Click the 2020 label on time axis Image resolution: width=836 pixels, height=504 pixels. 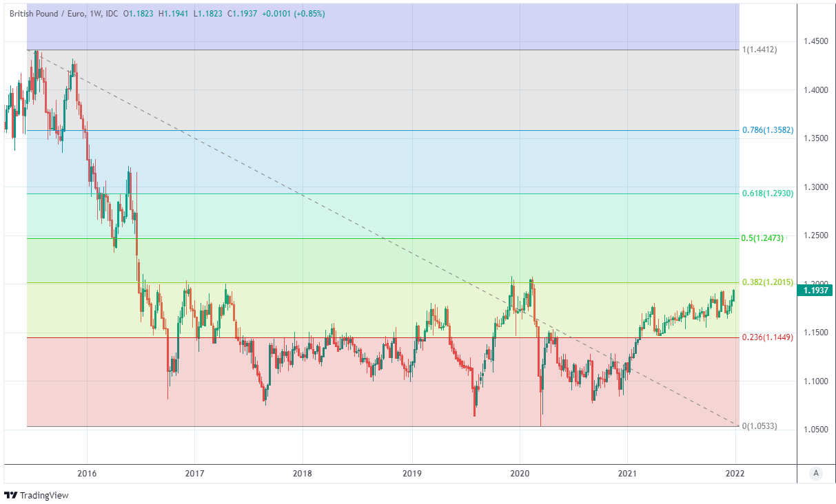click(519, 473)
